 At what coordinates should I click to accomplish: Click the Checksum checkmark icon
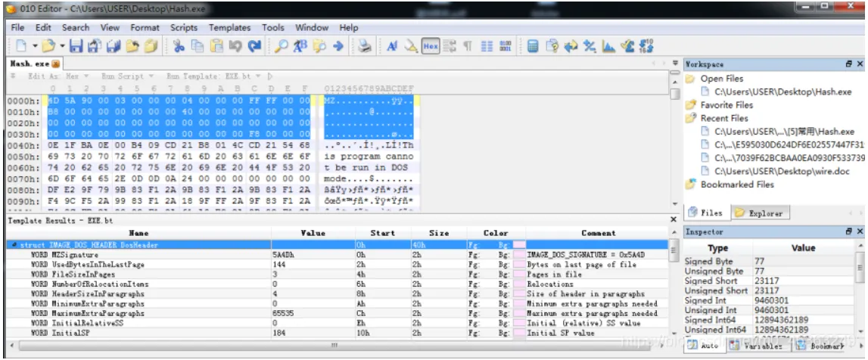627,46
